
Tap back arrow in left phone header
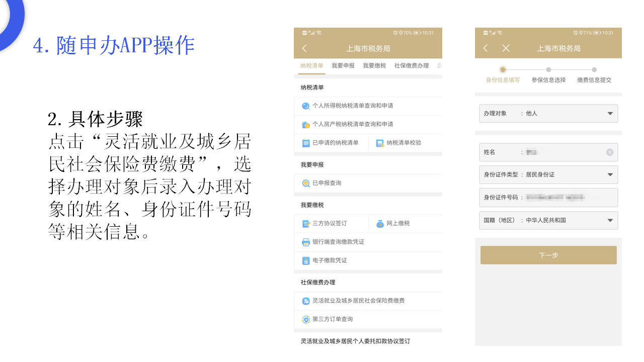point(304,48)
